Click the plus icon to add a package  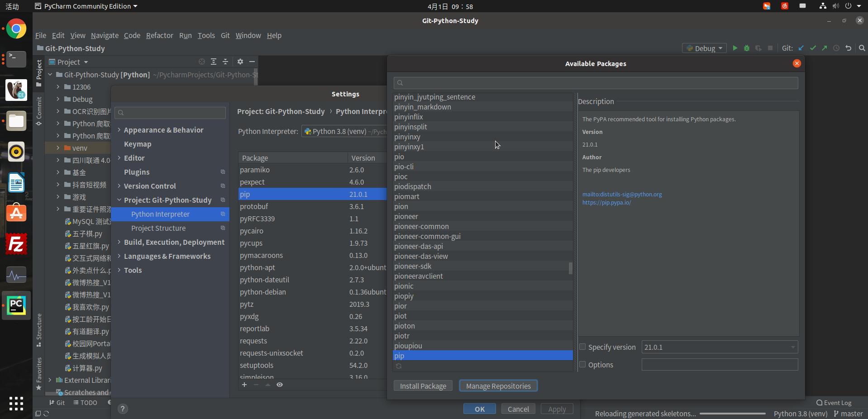[x=244, y=385]
